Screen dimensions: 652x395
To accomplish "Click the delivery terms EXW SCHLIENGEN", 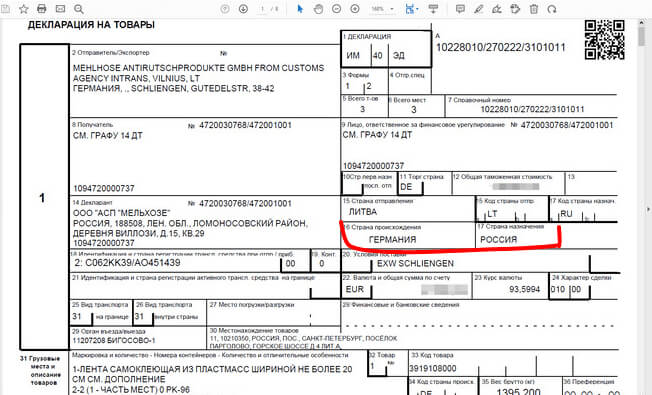I will (415, 264).
